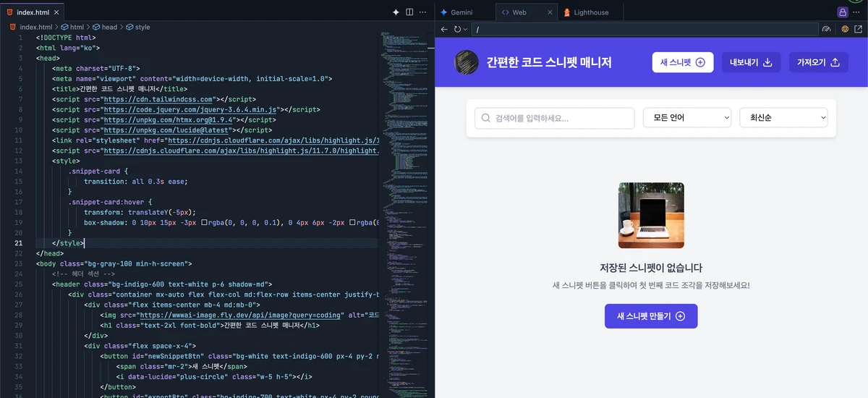868x398 pixels.
Task: Click the meta charset UTF-8 line
Action: coord(95,68)
